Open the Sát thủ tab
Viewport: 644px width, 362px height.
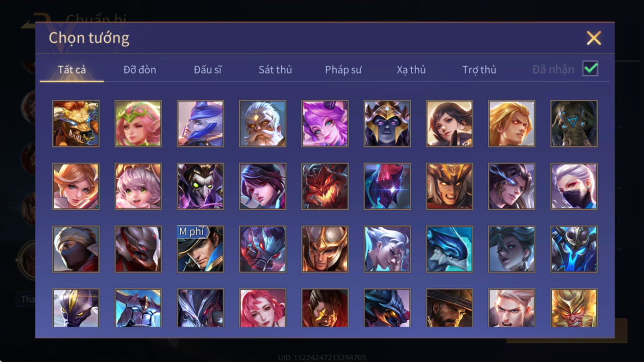pos(275,70)
